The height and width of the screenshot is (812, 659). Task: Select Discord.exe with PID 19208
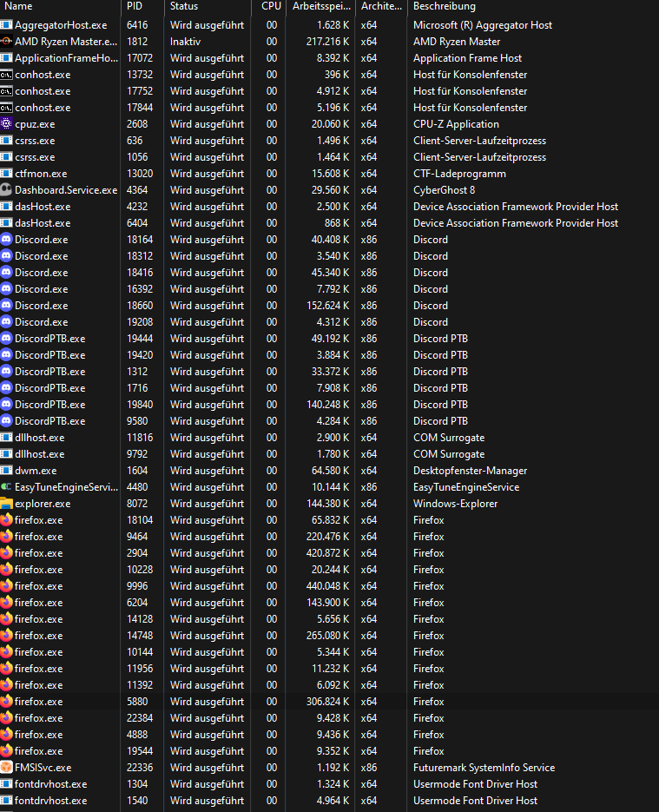pos(329,322)
